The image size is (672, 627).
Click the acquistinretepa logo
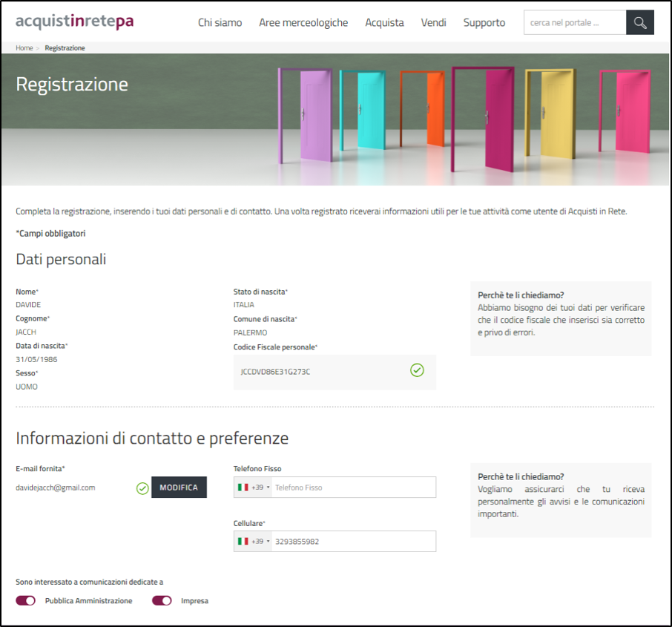click(75, 22)
